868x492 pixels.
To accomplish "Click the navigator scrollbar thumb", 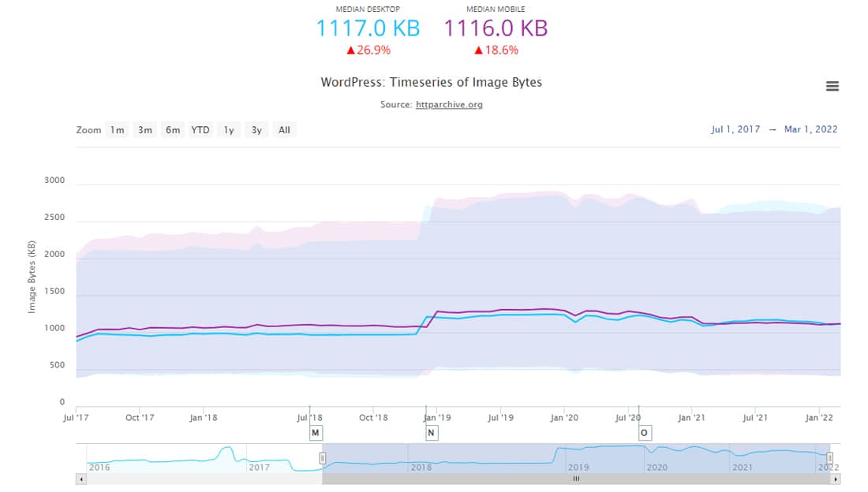I will click(576, 479).
